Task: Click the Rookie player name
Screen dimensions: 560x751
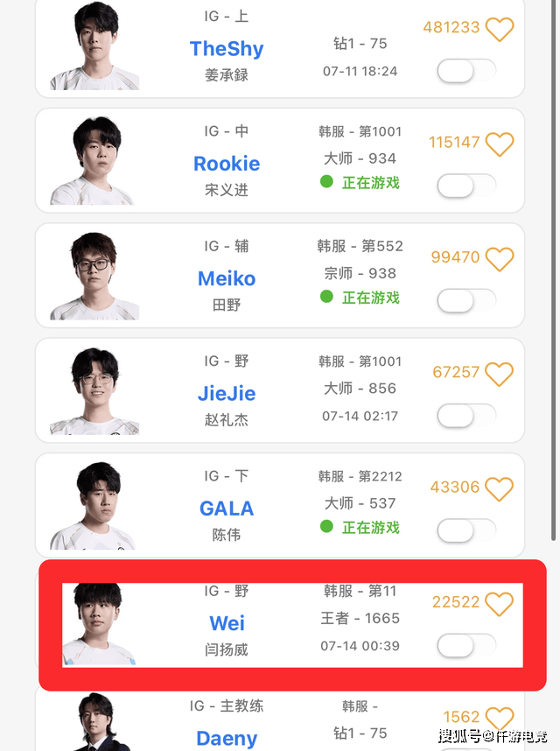Action: (226, 164)
